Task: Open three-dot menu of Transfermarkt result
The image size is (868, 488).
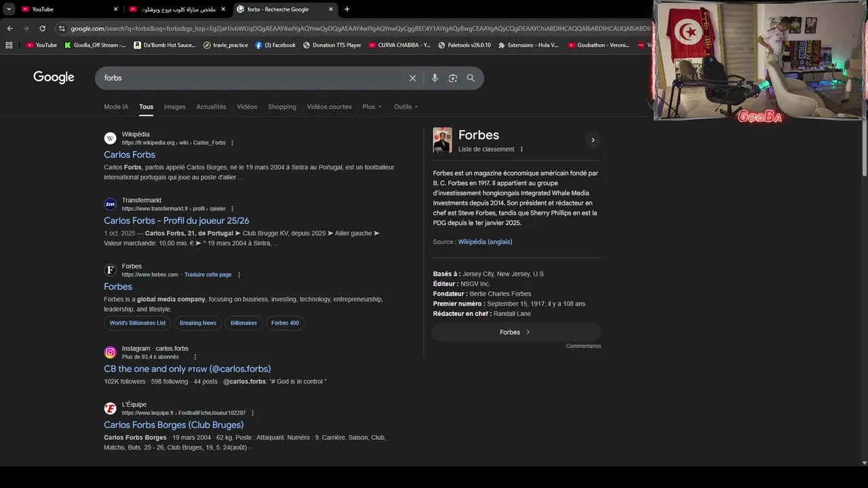Action: [233, 209]
